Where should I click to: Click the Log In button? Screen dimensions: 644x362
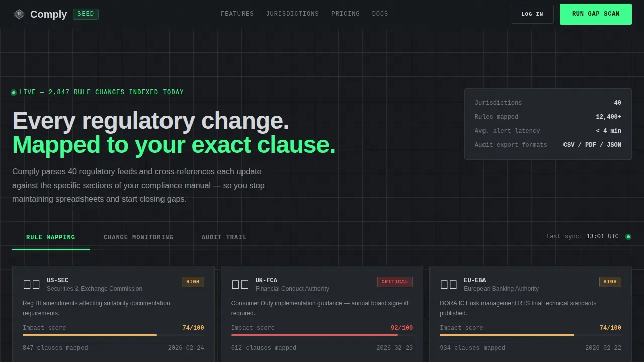(532, 14)
